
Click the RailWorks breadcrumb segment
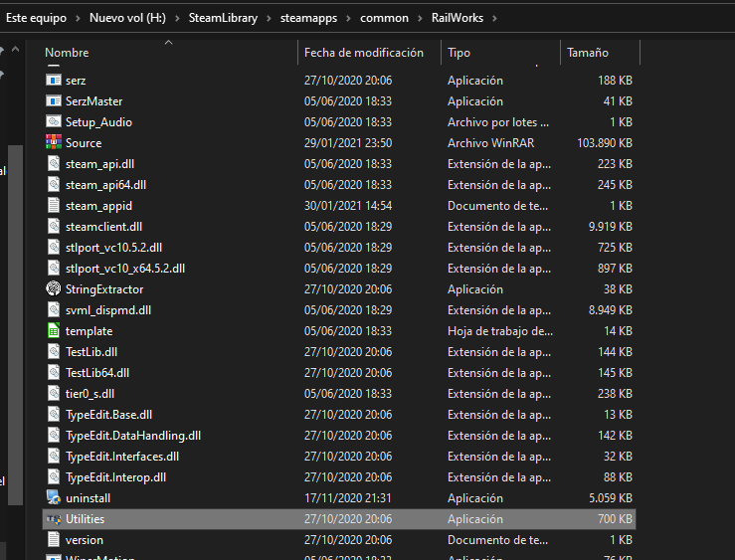pyautogui.click(x=458, y=18)
